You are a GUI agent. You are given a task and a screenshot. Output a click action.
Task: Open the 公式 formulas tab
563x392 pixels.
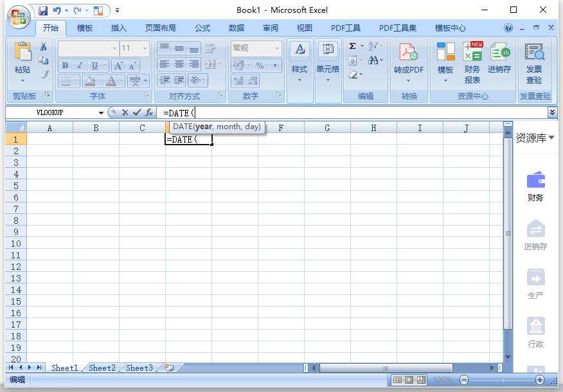coord(202,28)
